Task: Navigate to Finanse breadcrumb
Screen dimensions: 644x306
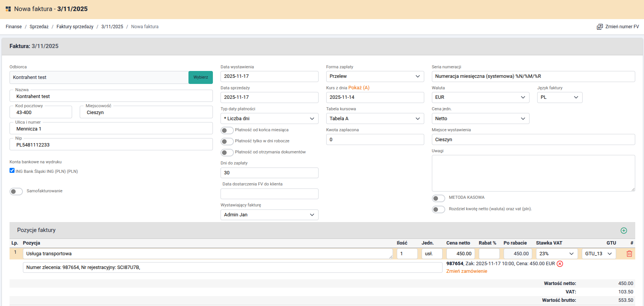Action: [14, 27]
